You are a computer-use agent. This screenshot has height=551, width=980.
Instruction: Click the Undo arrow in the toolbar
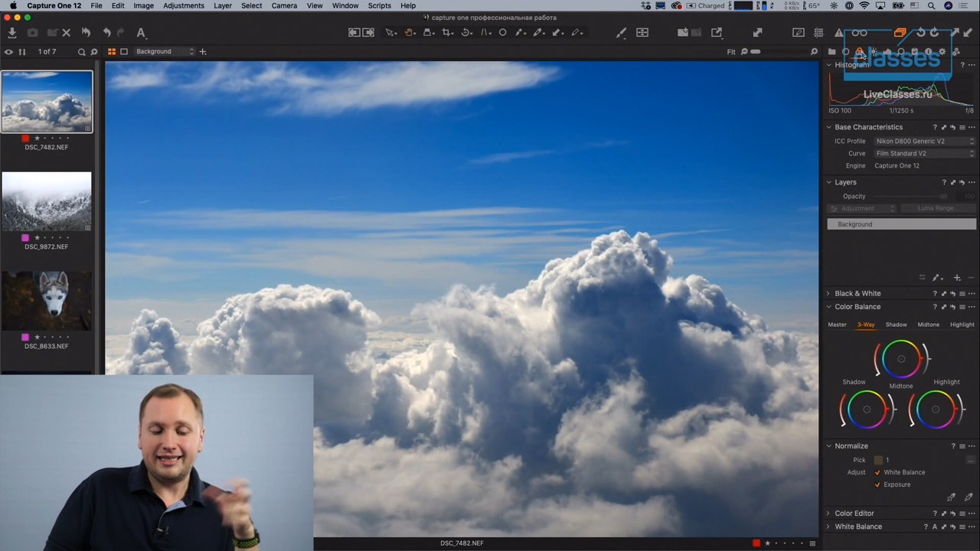106,33
